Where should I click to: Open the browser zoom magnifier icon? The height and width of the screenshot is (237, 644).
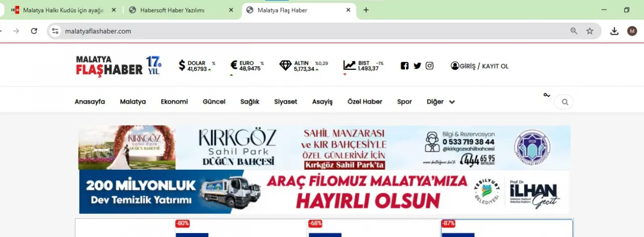coord(574,31)
